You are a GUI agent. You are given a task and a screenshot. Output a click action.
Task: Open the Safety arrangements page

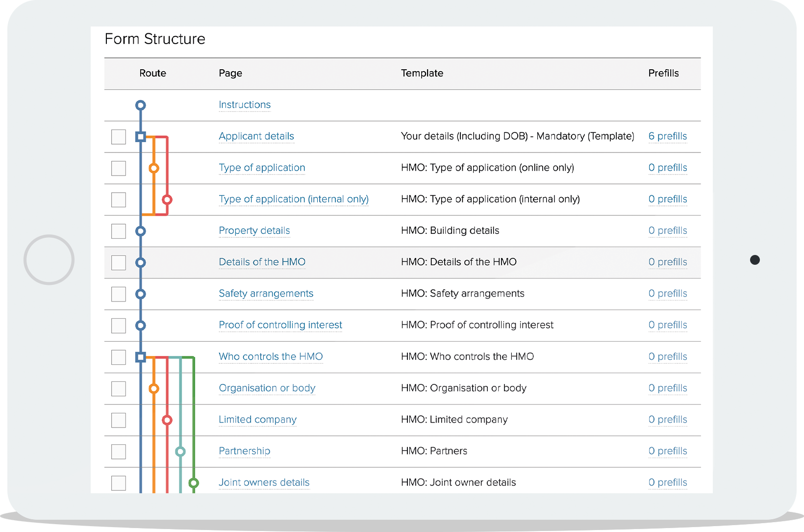pos(266,293)
